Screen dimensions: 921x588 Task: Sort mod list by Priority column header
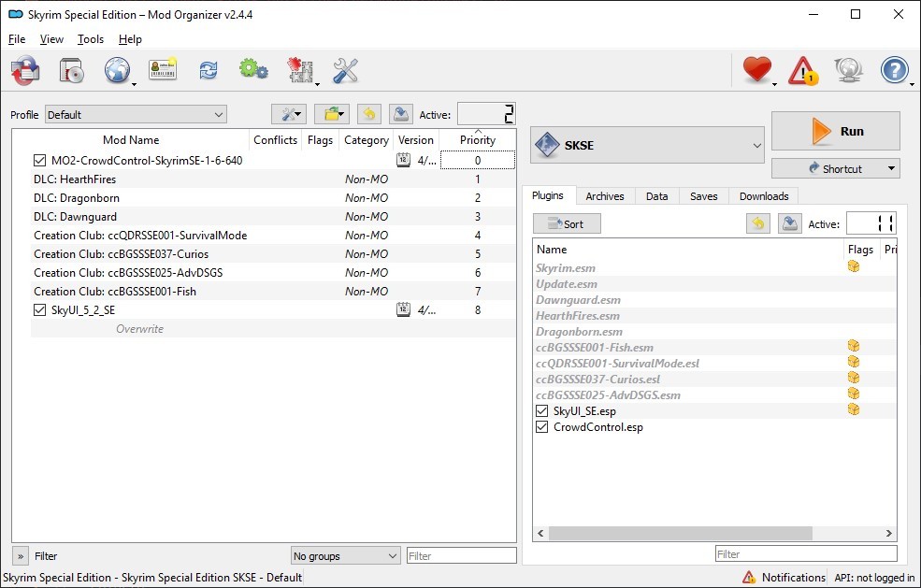click(x=478, y=139)
